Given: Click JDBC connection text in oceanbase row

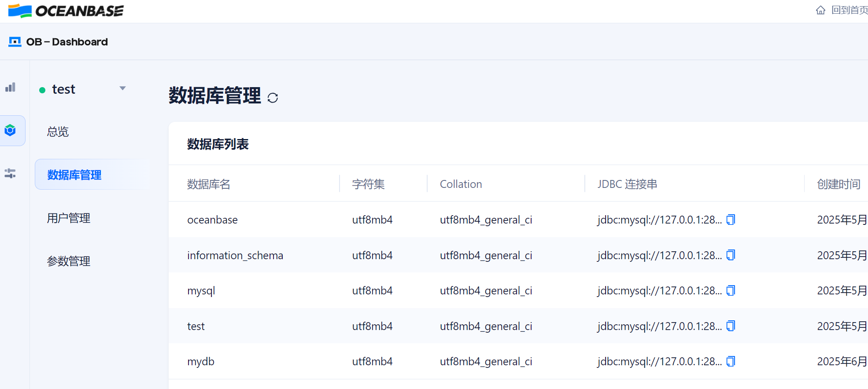Looking at the screenshot, I should 659,220.
